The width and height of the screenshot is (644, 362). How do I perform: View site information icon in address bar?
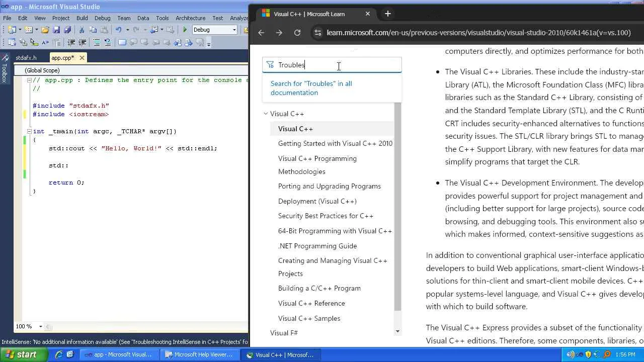tap(317, 33)
